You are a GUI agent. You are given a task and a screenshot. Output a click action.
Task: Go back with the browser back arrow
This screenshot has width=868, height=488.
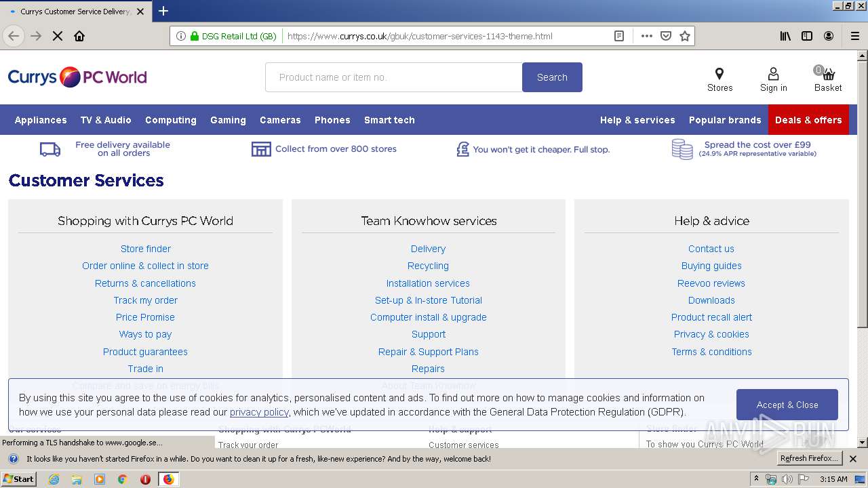click(14, 36)
